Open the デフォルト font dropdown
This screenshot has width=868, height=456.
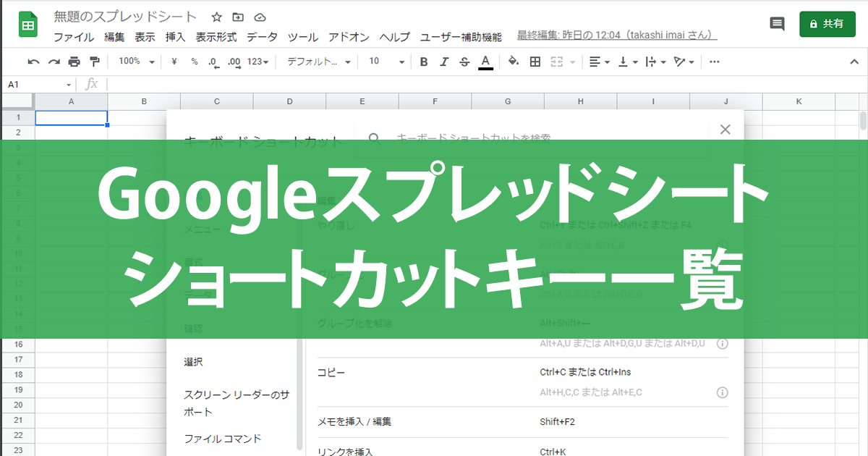[x=319, y=62]
